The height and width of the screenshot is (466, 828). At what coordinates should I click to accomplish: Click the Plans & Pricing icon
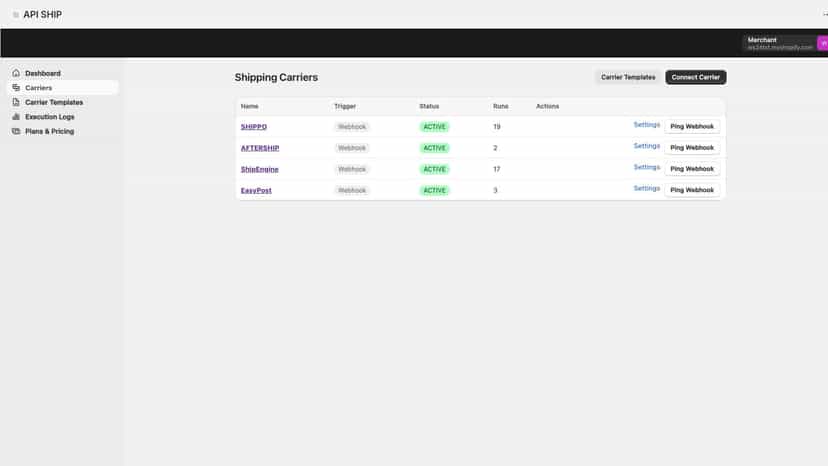click(x=16, y=131)
